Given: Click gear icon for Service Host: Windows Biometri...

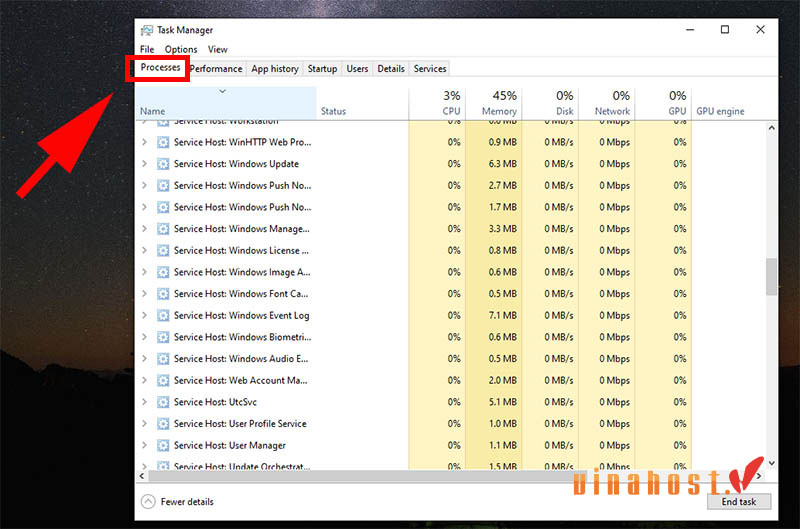Looking at the screenshot, I should coord(163,337).
